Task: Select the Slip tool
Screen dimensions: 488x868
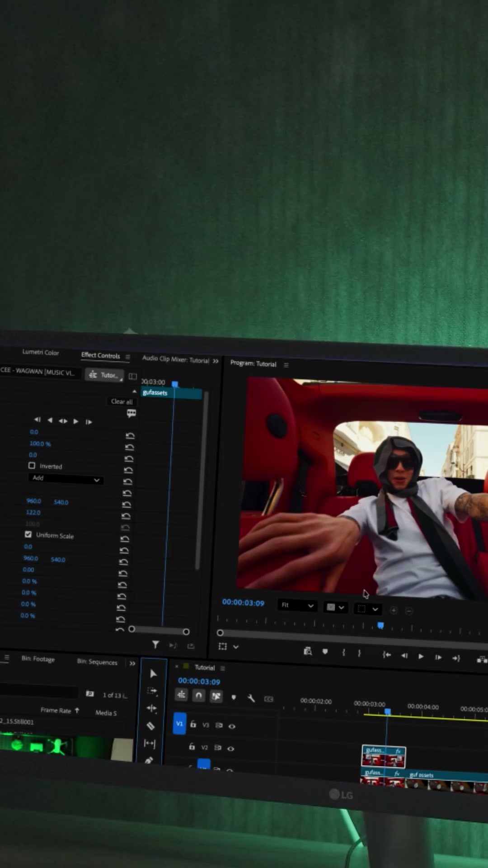Action: [150, 743]
